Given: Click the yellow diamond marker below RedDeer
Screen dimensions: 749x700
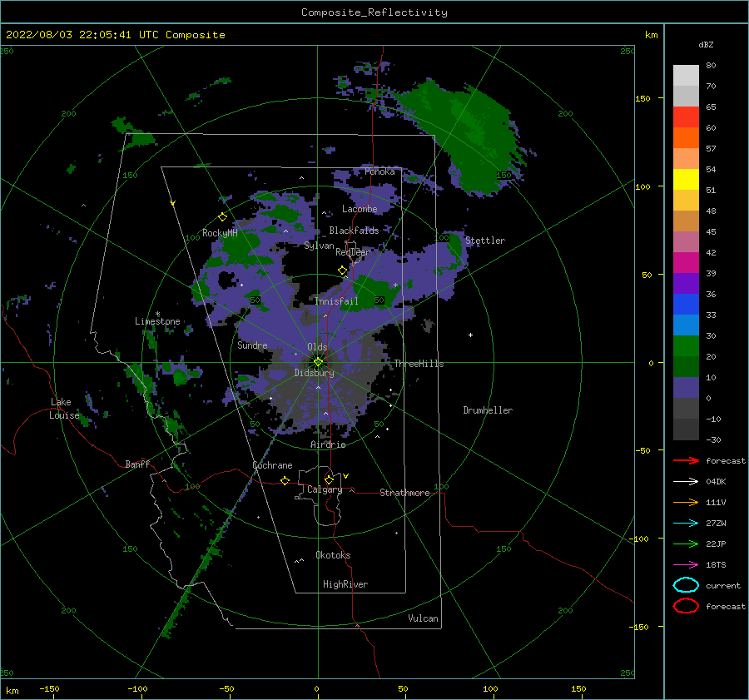Looking at the screenshot, I should tap(342, 271).
